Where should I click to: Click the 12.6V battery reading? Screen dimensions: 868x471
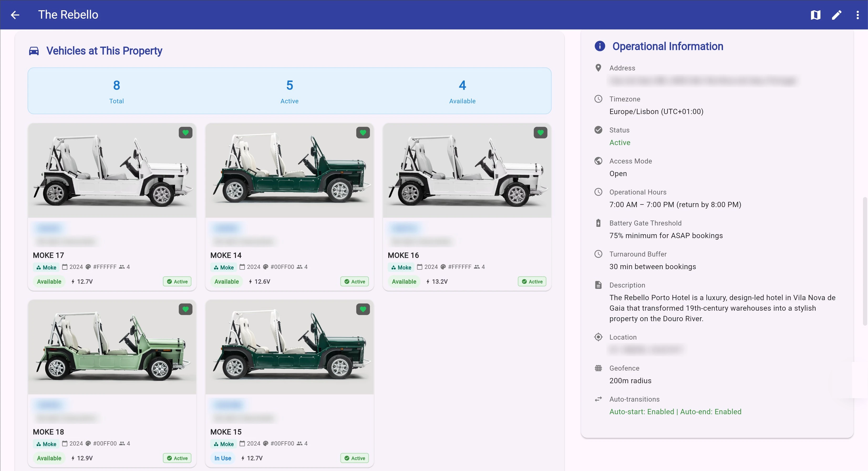click(x=262, y=281)
